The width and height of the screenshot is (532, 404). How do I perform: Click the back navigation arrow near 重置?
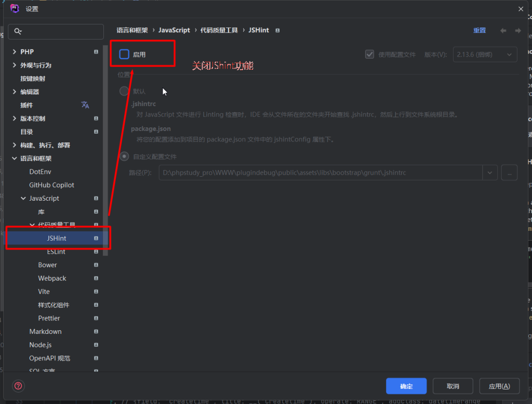point(502,30)
